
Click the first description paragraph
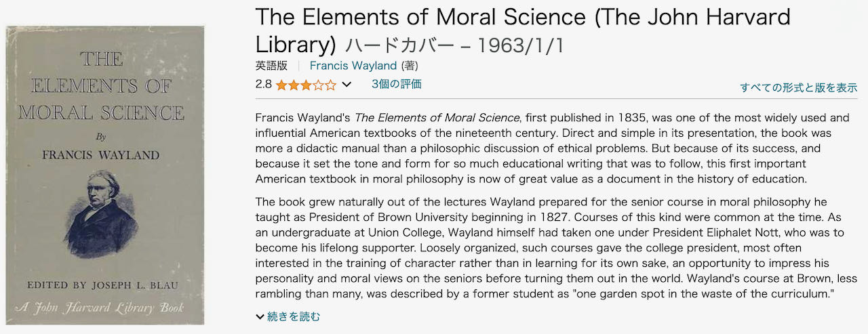pyautogui.click(x=553, y=148)
